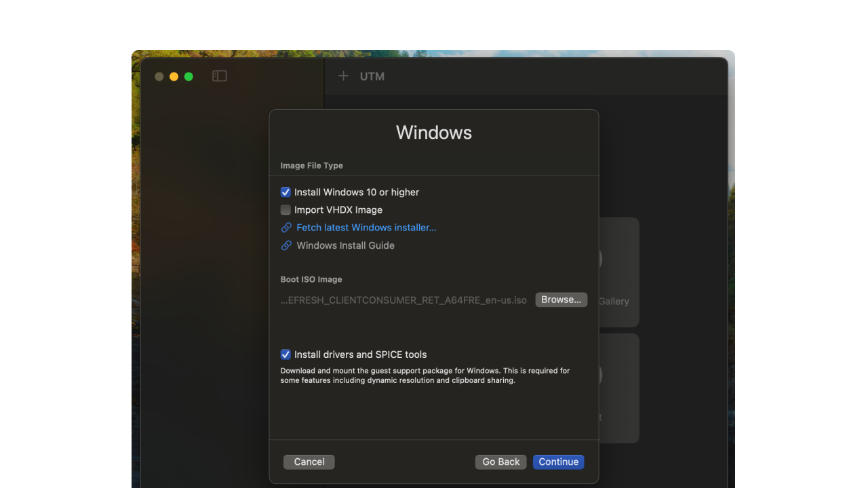Uncheck Install Windows 10 or higher
Screen dimensions: 868x488
coord(285,192)
